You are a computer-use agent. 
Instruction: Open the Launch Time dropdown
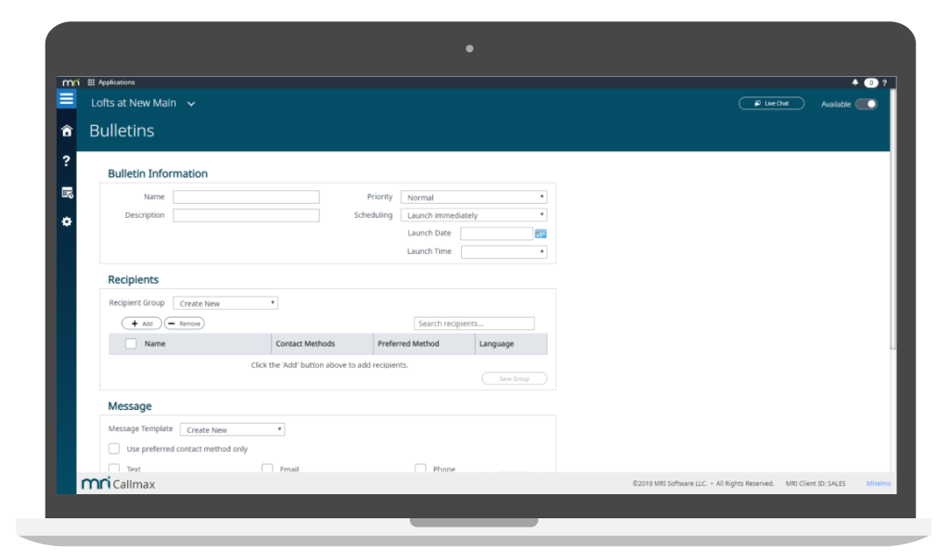504,252
